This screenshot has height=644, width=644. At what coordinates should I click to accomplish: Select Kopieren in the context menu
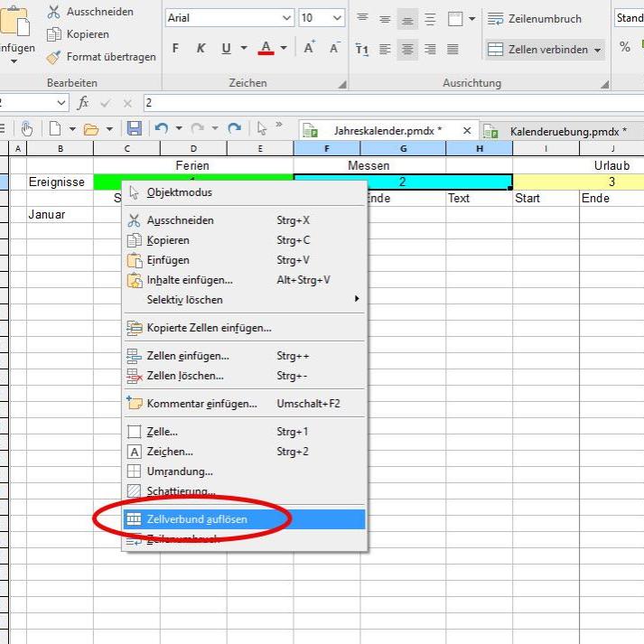click(167, 240)
